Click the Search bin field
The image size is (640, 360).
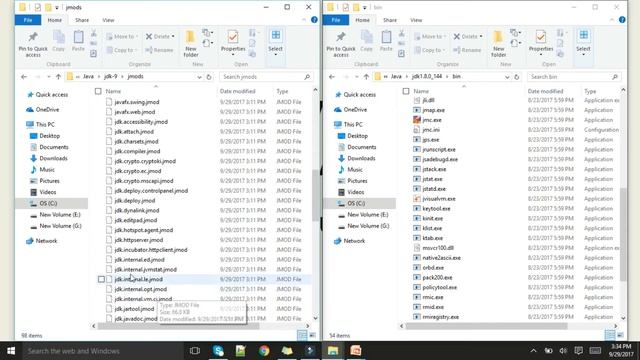[573, 77]
